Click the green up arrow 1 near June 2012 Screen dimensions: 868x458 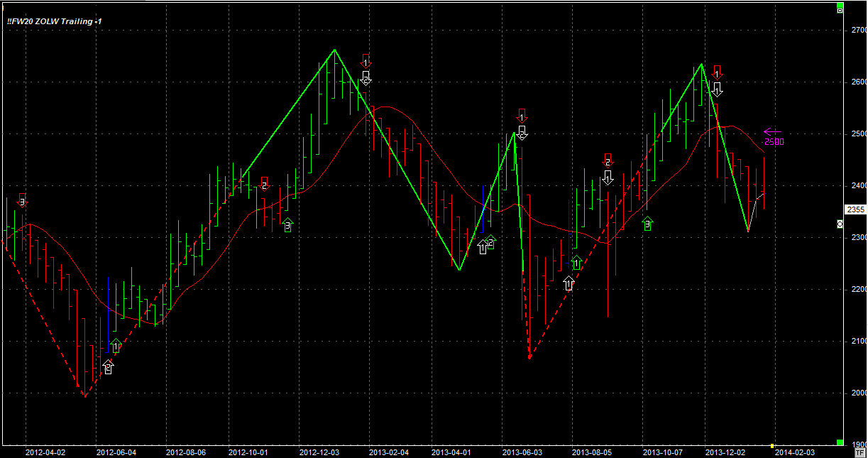(116, 346)
